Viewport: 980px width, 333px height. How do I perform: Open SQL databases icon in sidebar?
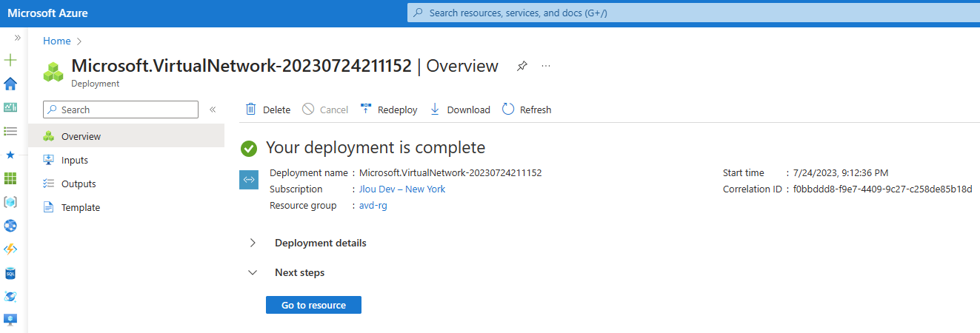click(x=10, y=273)
